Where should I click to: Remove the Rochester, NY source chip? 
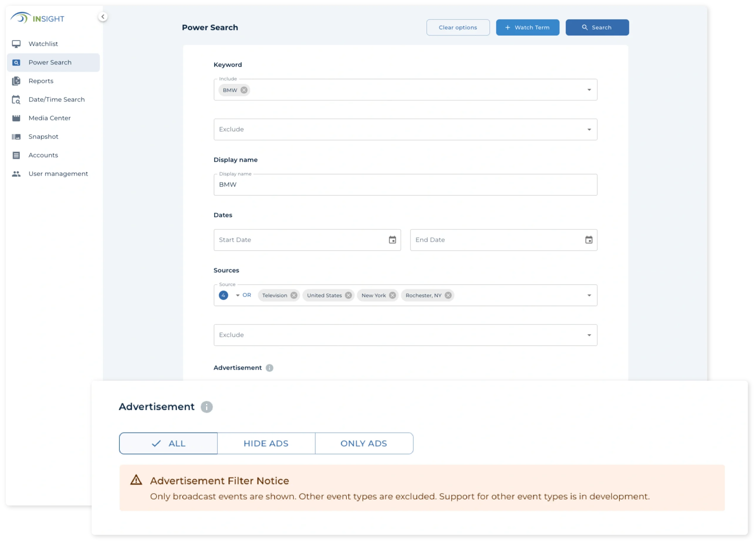click(x=448, y=295)
